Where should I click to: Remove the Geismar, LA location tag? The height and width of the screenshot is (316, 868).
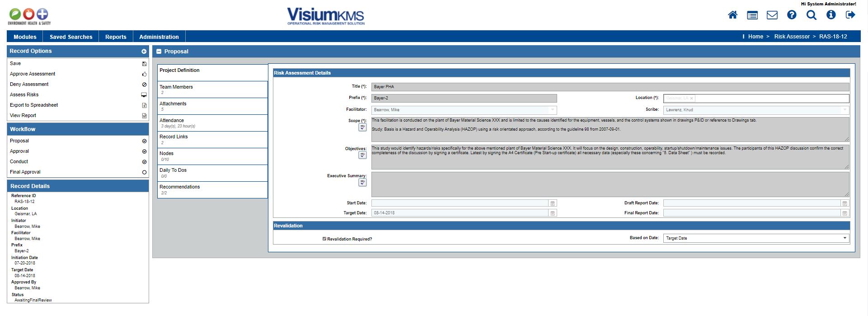tap(691, 99)
